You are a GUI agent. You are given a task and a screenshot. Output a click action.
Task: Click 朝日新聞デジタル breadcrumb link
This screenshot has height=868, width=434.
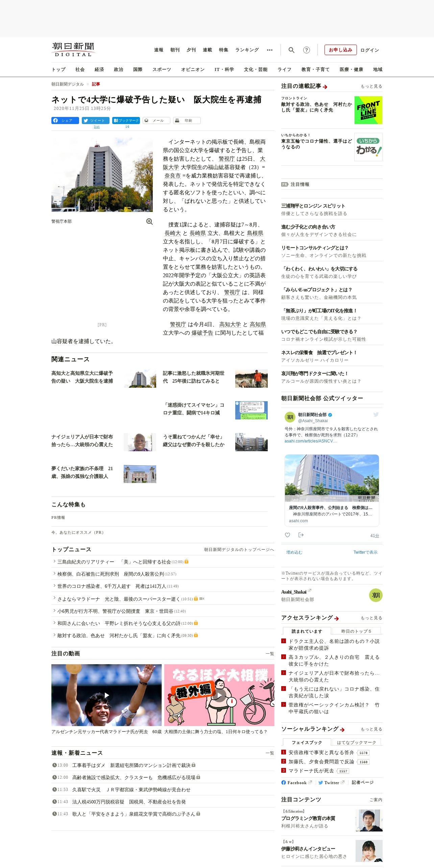(x=68, y=84)
